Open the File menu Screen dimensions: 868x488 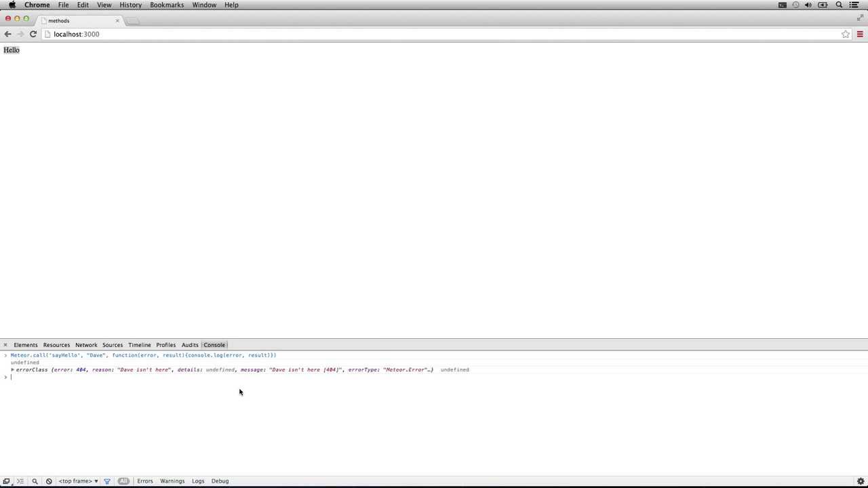click(x=63, y=5)
